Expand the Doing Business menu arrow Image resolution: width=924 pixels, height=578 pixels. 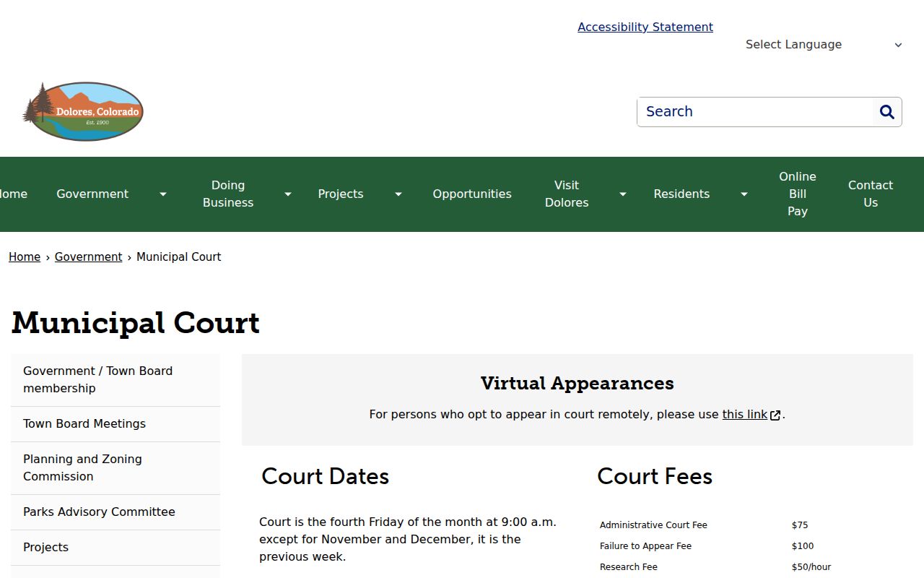click(288, 194)
